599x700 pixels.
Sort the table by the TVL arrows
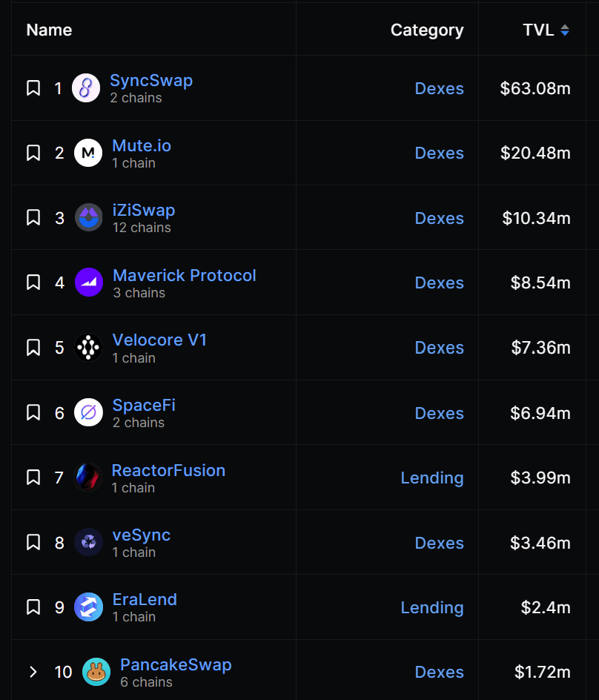pos(565,30)
